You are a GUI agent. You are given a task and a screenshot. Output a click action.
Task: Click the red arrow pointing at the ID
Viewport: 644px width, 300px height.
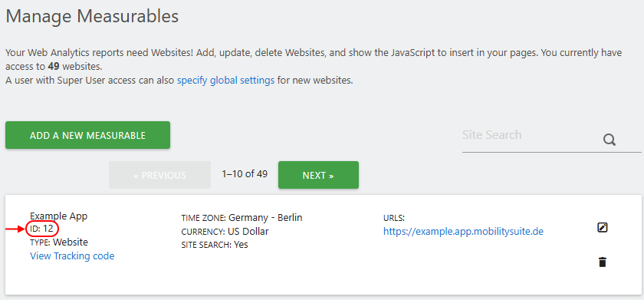15,229
